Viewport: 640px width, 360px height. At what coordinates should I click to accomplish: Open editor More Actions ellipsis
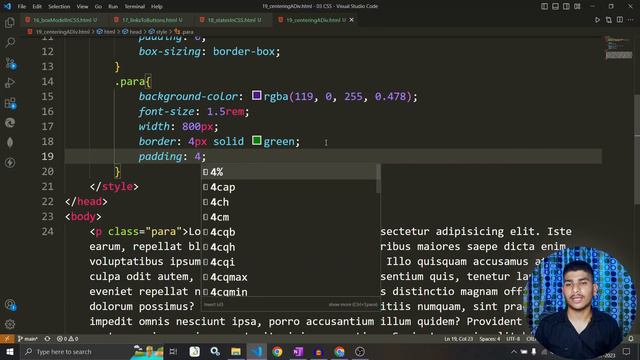click(631, 20)
